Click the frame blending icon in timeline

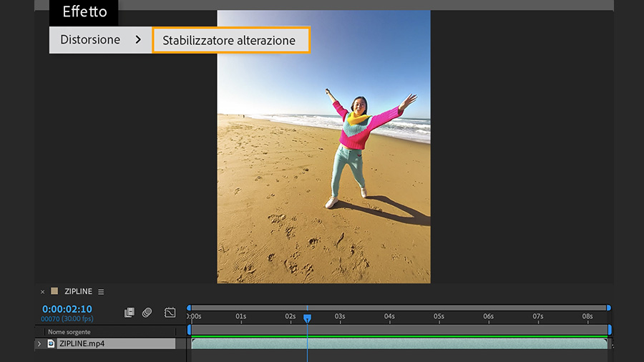(130, 313)
